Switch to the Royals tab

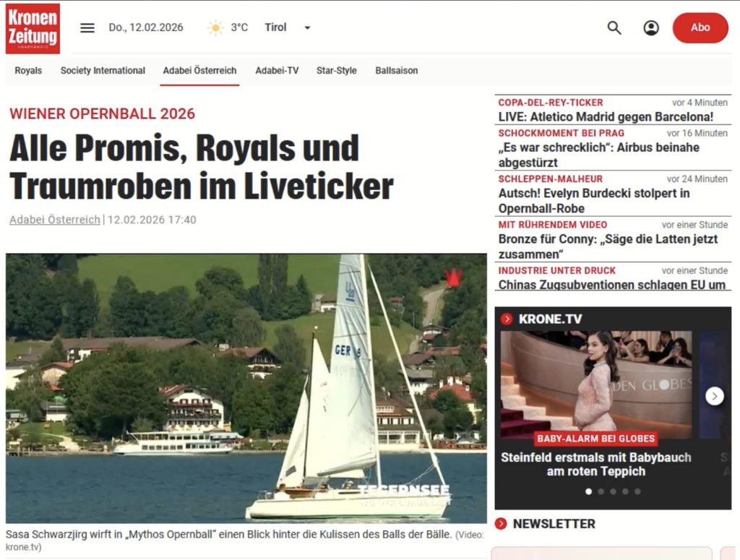[x=28, y=71]
